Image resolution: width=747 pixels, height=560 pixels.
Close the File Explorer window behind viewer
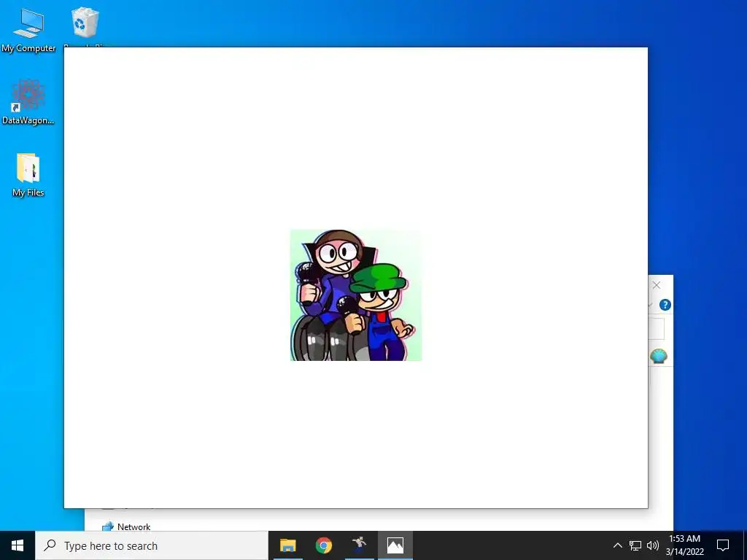(x=657, y=285)
